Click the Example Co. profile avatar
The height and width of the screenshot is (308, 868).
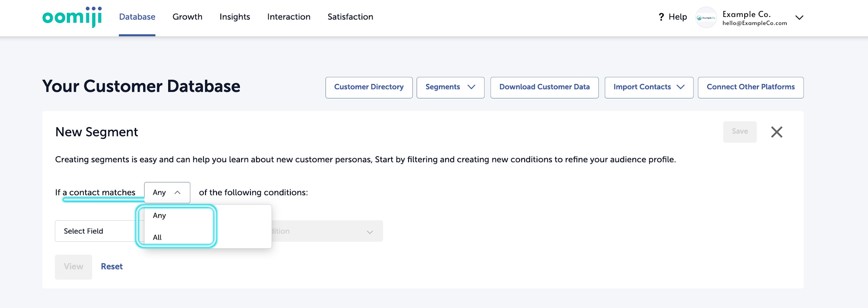706,17
